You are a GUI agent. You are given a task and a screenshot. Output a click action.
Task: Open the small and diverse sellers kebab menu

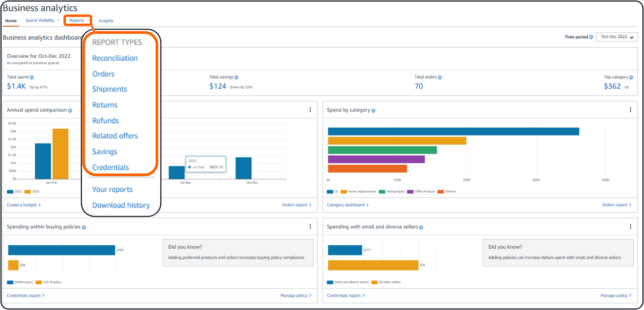(x=630, y=227)
